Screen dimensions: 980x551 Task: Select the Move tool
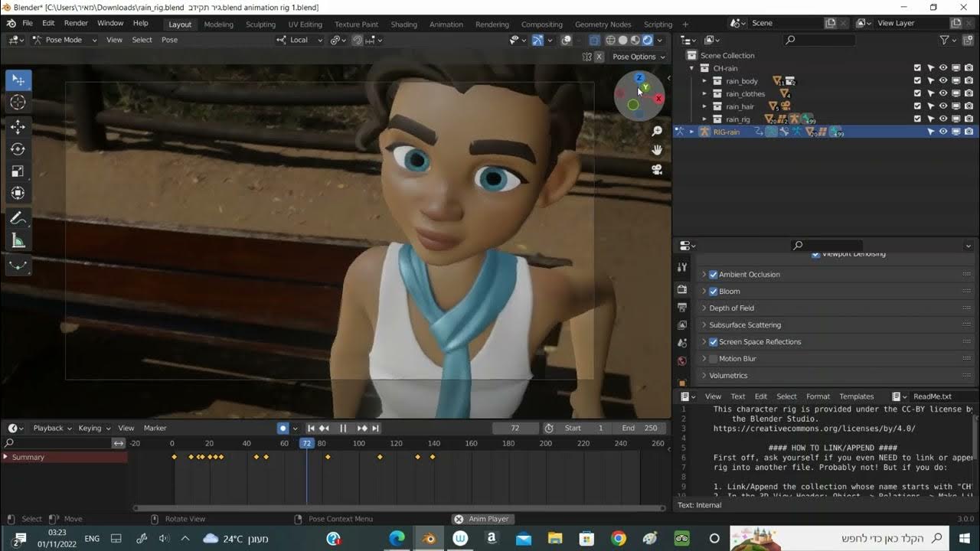tap(18, 127)
